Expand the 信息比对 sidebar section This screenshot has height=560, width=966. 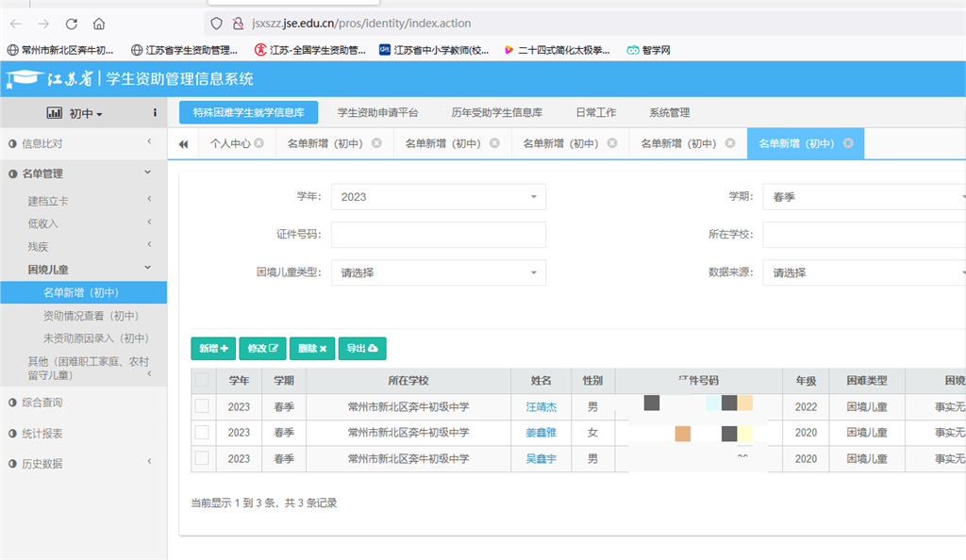tap(83, 143)
